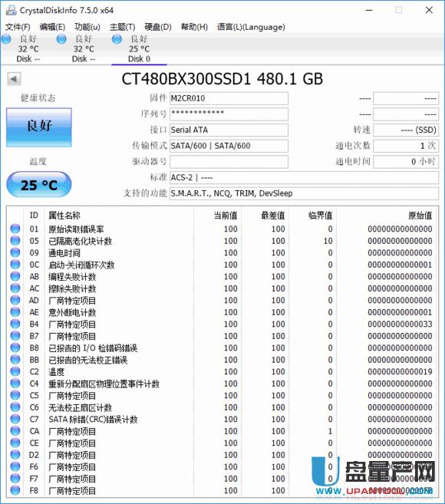Click the Serial ATA interface field
The image size is (445, 504).
229,130
